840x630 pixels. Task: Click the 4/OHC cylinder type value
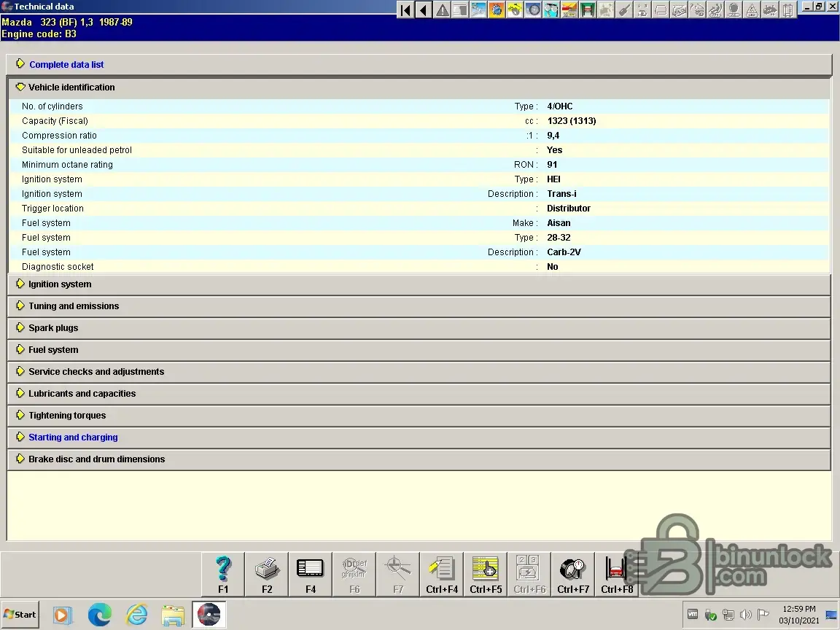(x=560, y=106)
